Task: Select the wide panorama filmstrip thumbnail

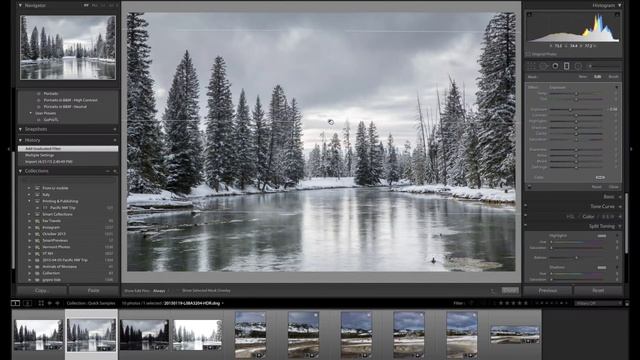Action: point(515,334)
